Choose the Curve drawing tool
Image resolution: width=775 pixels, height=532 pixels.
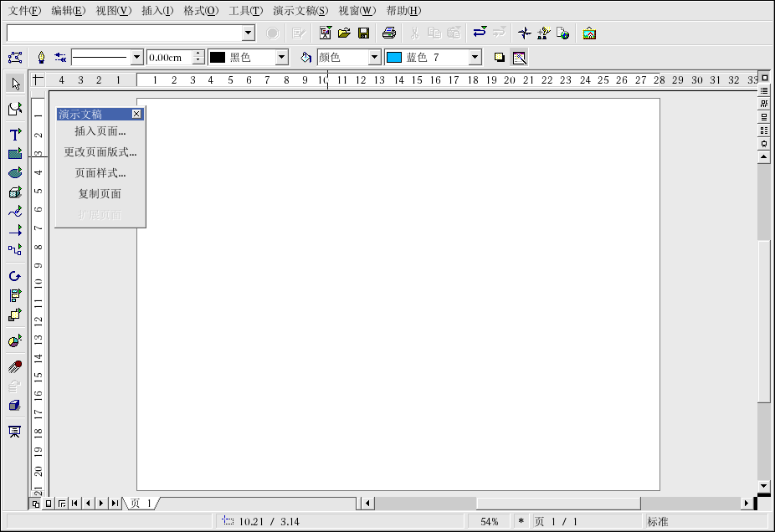tap(14, 212)
